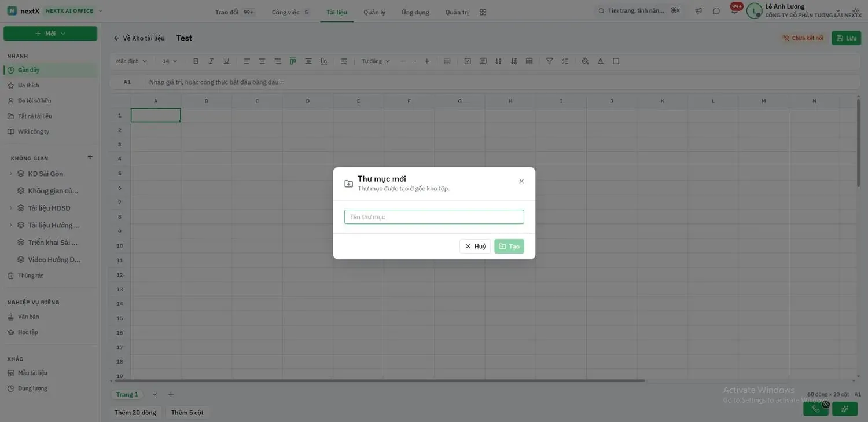Insert a comment from toolbar
Viewport: 868px width, 422px height.
click(x=483, y=61)
